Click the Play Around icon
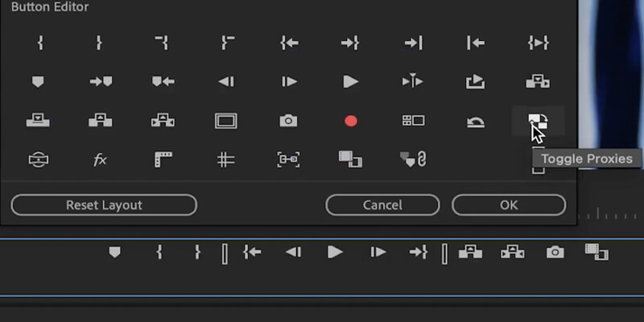The width and height of the screenshot is (644, 322). pos(413,81)
